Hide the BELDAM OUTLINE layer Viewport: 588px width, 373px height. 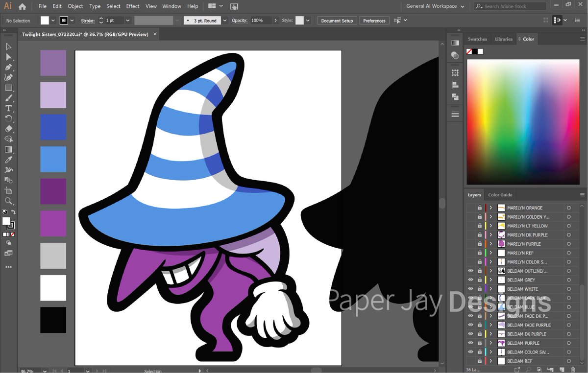click(470, 271)
